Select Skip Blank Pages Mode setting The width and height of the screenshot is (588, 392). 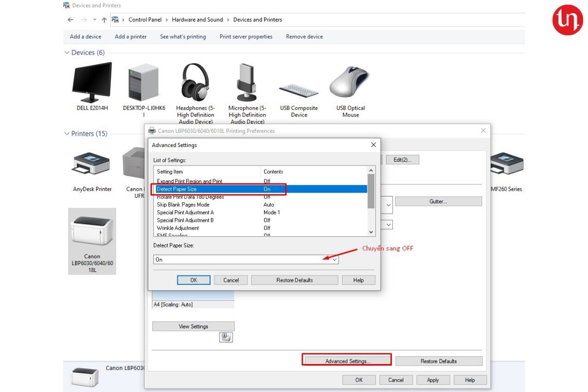click(x=260, y=204)
